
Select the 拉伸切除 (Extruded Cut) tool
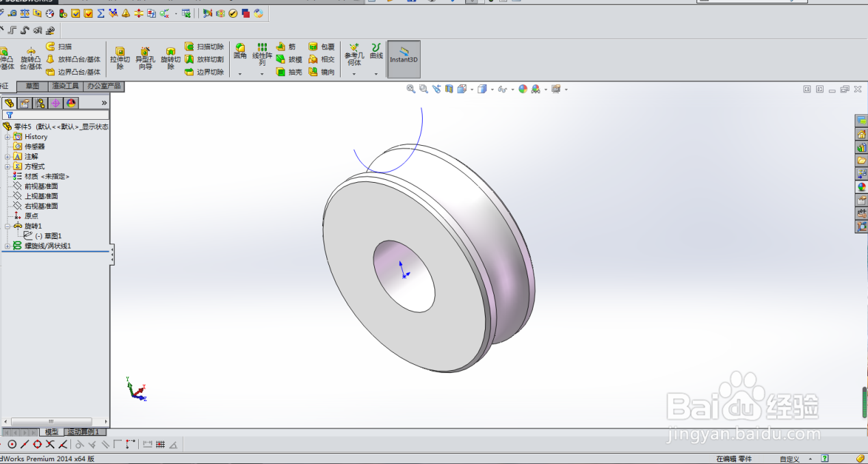click(x=120, y=59)
